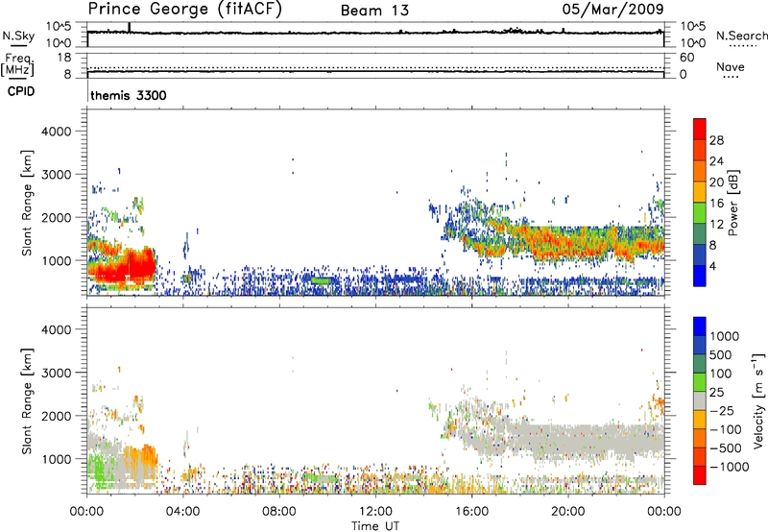This screenshot has width=768, height=532.
Task: Select the 'themis 3300' control program text
Action: (129, 95)
